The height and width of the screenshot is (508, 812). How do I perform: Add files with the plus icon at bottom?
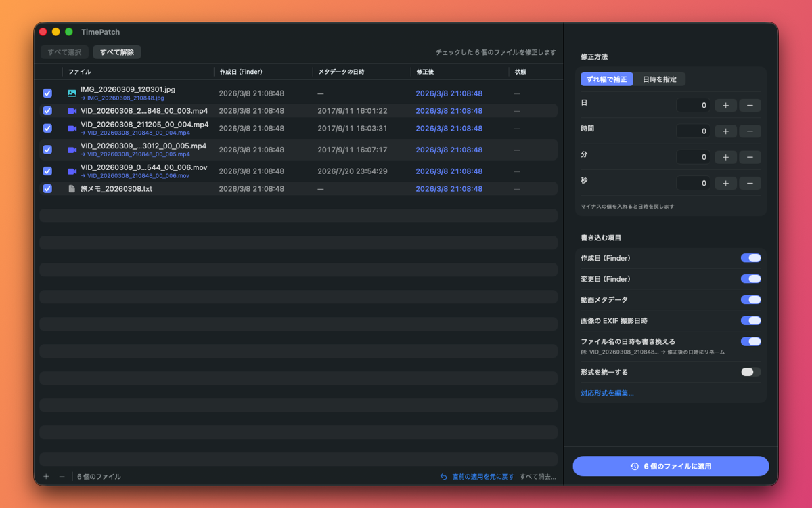tap(46, 477)
